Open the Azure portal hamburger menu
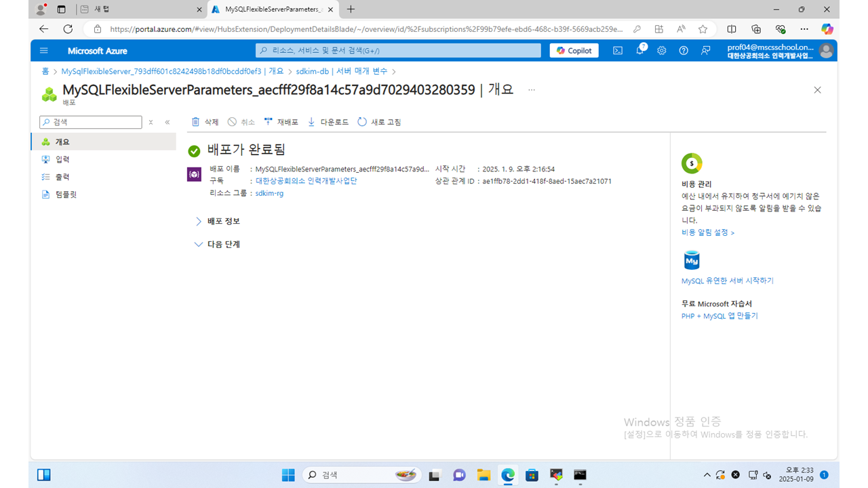 (44, 51)
